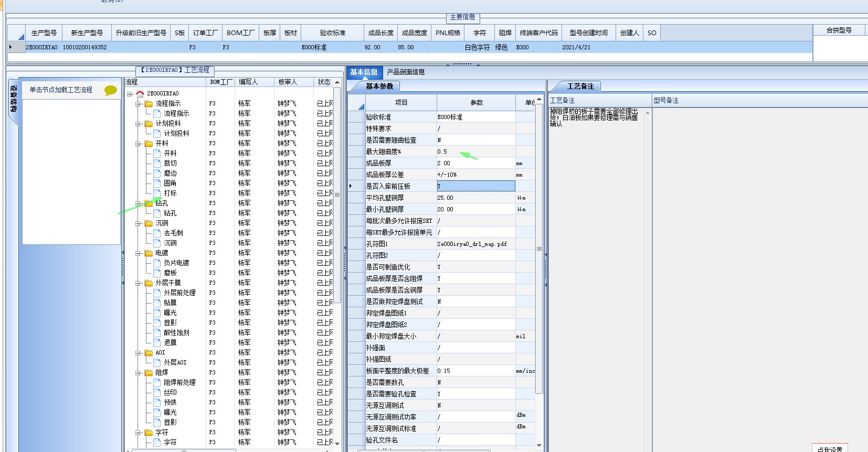Click the 项目 column header in parameter grid
The width and height of the screenshot is (868, 452).
click(401, 103)
